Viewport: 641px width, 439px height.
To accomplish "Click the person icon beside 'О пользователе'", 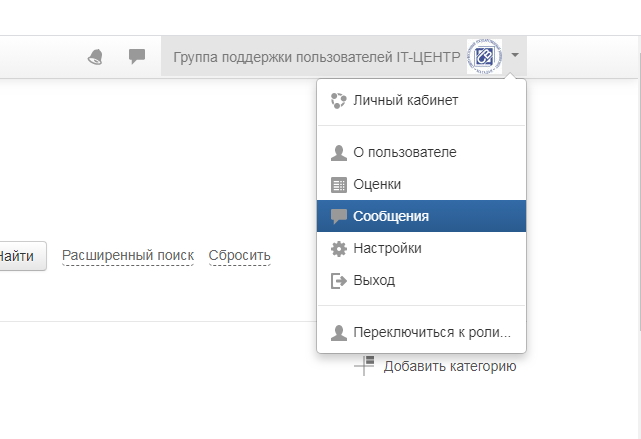I will tap(338, 153).
